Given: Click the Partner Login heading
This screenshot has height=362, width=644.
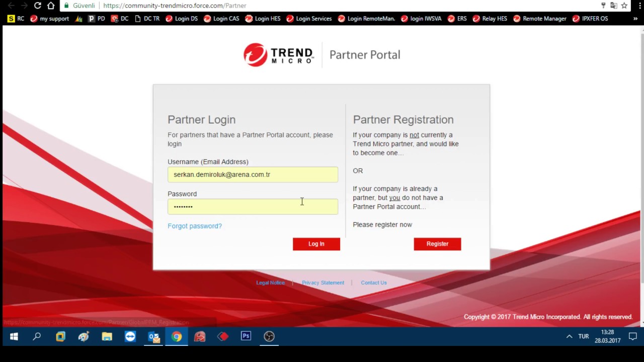Looking at the screenshot, I should click(201, 120).
